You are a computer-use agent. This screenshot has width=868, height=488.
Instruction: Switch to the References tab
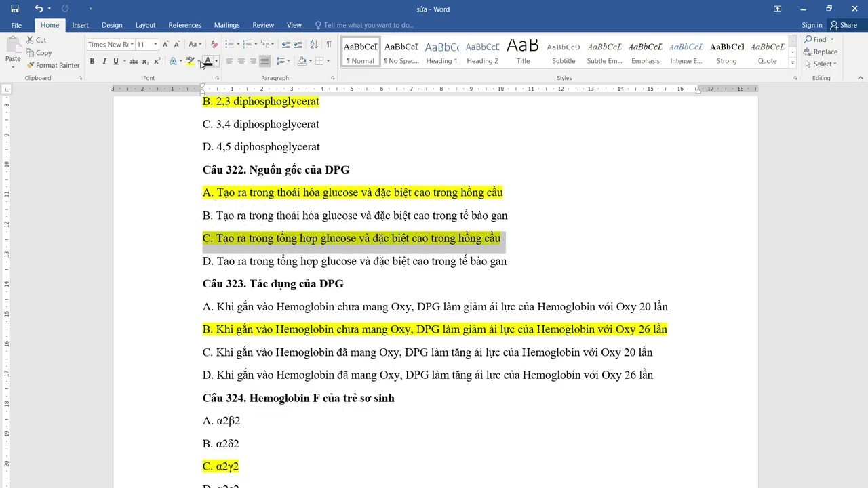tap(184, 25)
